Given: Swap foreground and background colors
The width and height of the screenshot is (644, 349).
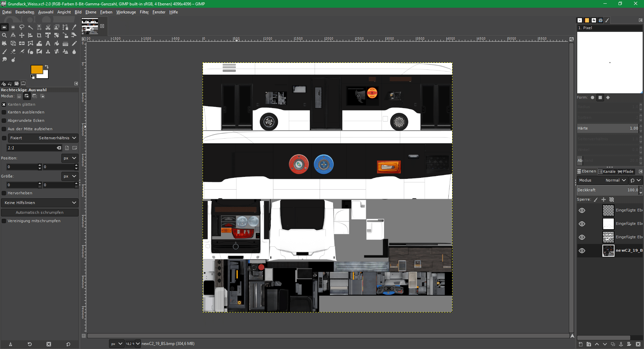Looking at the screenshot, I should [47, 67].
